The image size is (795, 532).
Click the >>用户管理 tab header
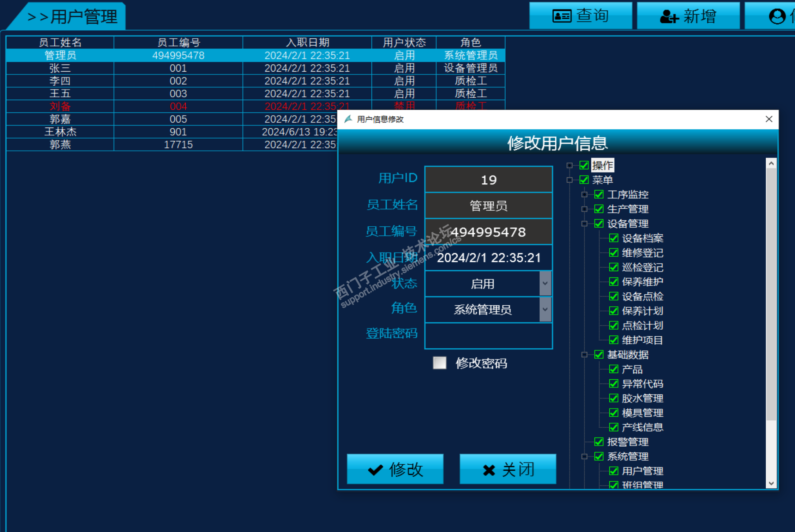tap(72, 17)
